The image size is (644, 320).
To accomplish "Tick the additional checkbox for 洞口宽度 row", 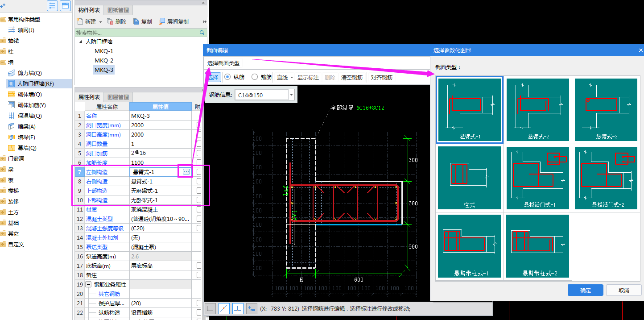I will pos(199,125).
